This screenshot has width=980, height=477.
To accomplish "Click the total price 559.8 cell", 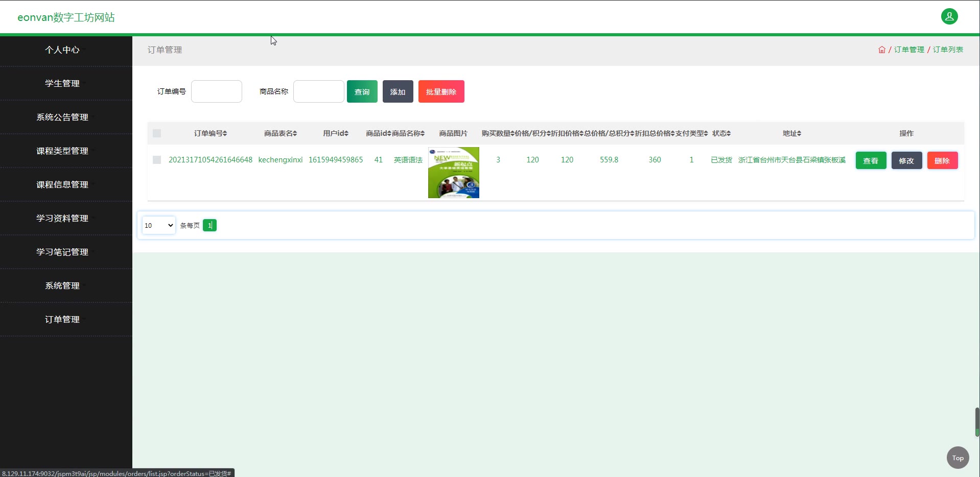I will coord(609,160).
